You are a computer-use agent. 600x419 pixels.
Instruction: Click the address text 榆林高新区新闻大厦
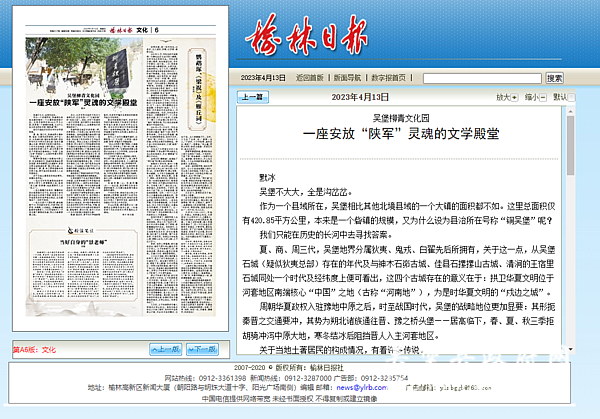point(139,388)
